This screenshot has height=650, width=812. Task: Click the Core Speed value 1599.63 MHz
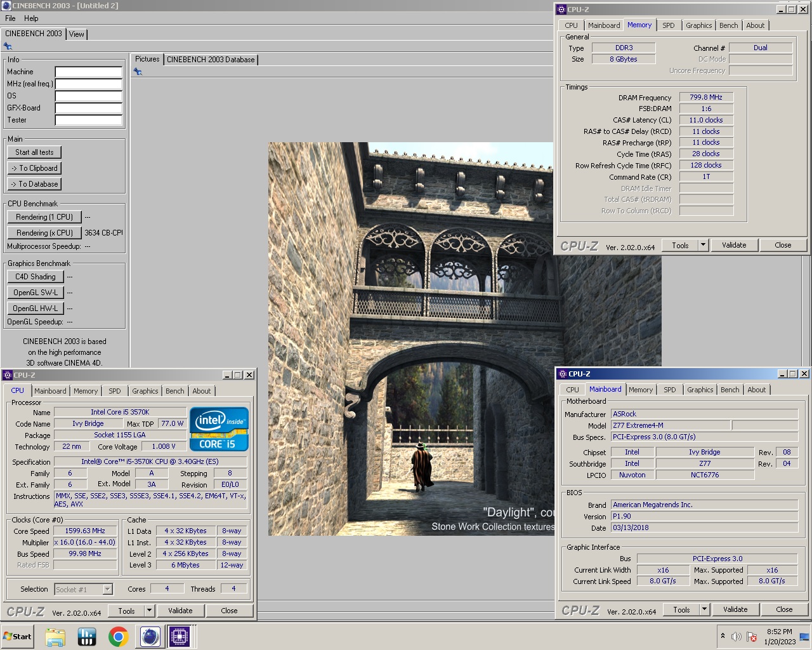pos(85,531)
